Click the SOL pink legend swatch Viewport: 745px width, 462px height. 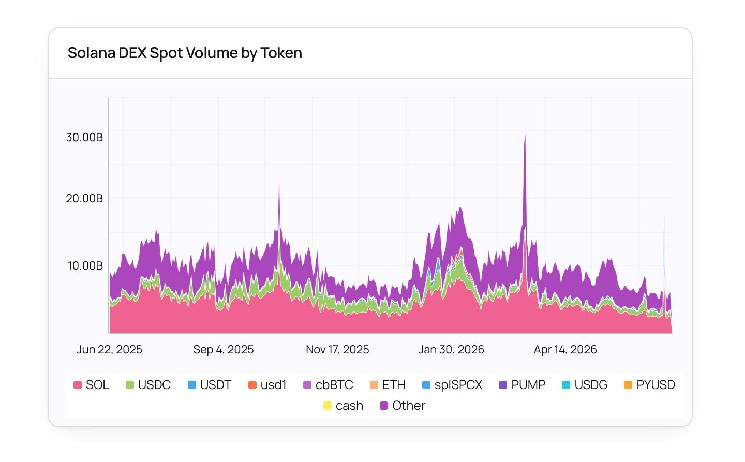pos(77,385)
